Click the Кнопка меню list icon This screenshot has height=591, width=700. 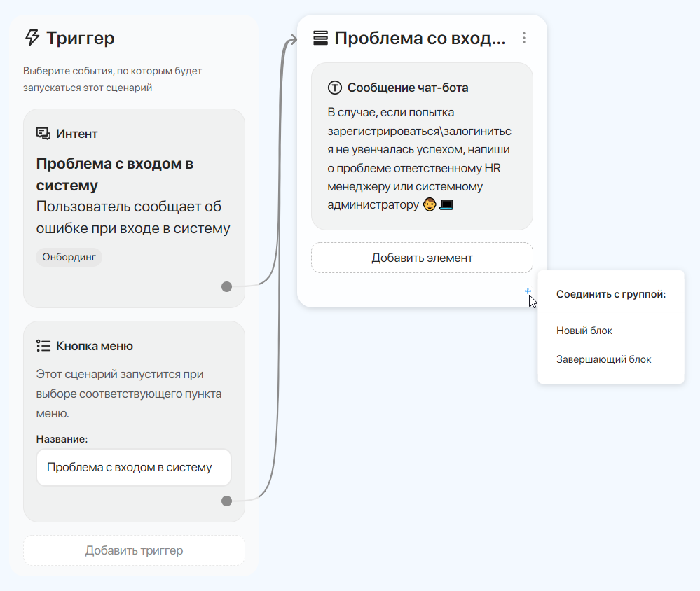point(43,346)
